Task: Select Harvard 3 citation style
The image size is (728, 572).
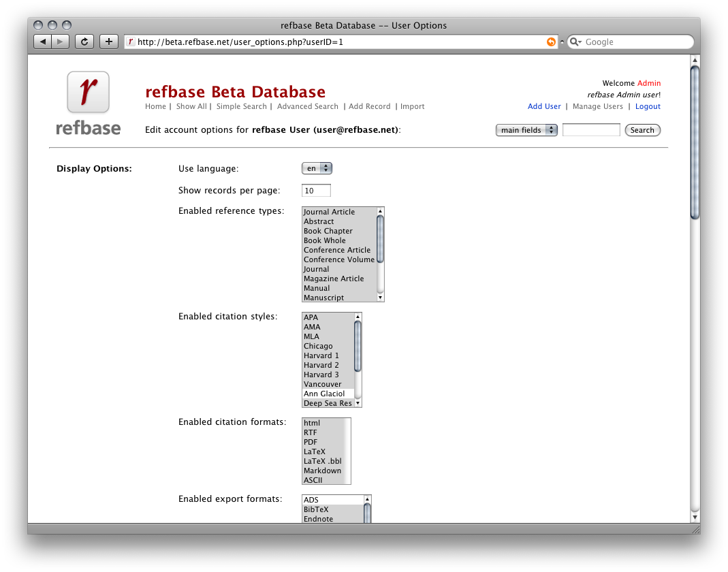Action: pos(328,375)
